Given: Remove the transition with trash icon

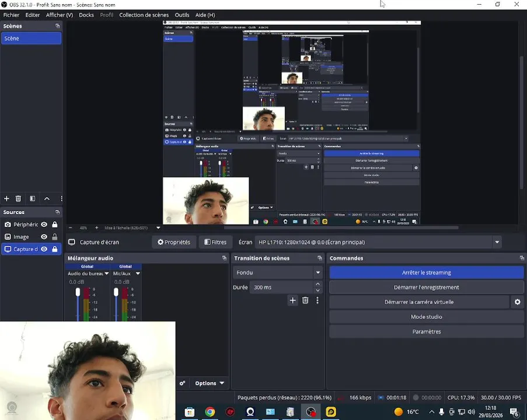Looking at the screenshot, I should click(x=305, y=300).
